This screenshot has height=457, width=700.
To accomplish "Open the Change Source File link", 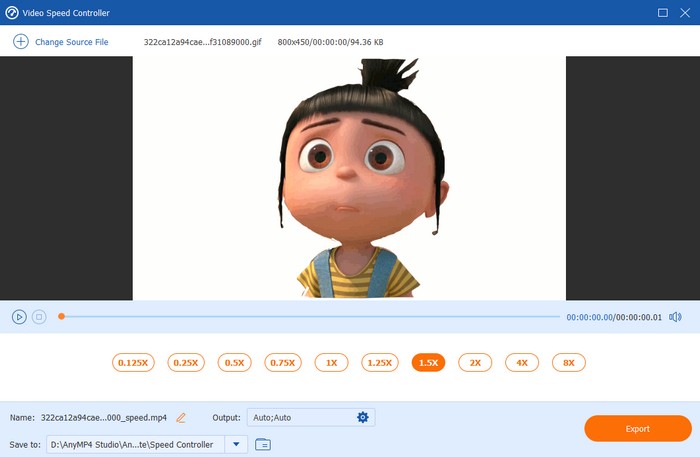I will pyautogui.click(x=71, y=42).
